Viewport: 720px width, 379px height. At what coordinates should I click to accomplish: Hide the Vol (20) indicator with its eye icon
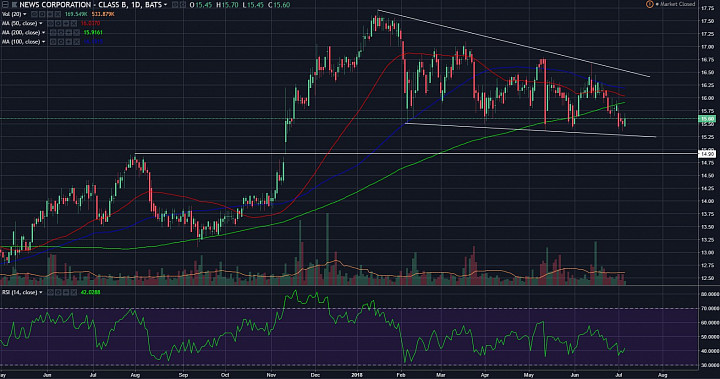tap(34, 14)
